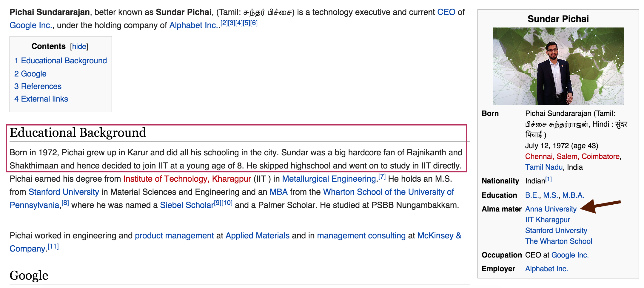Open the Alphabet Inc. link in the lead paragraph
Viewport: 644px width, 288px height.
pyautogui.click(x=193, y=25)
